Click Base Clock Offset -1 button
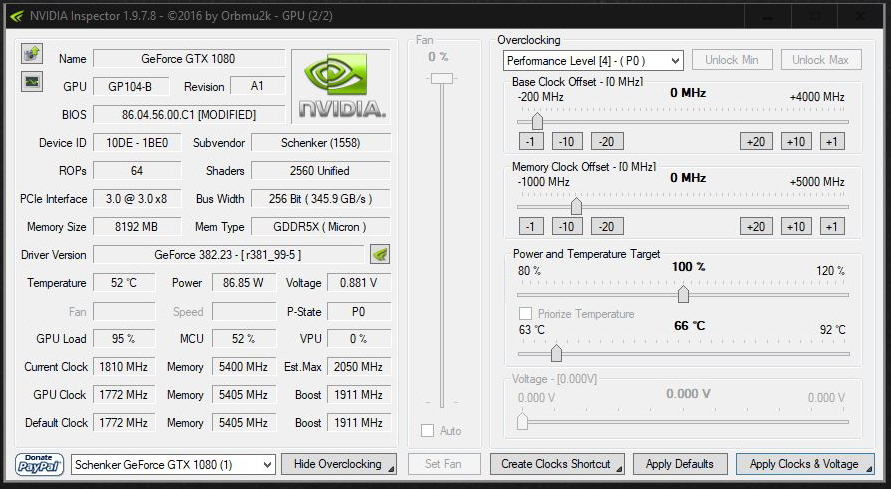Image resolution: width=891 pixels, height=489 pixels. 531,141
